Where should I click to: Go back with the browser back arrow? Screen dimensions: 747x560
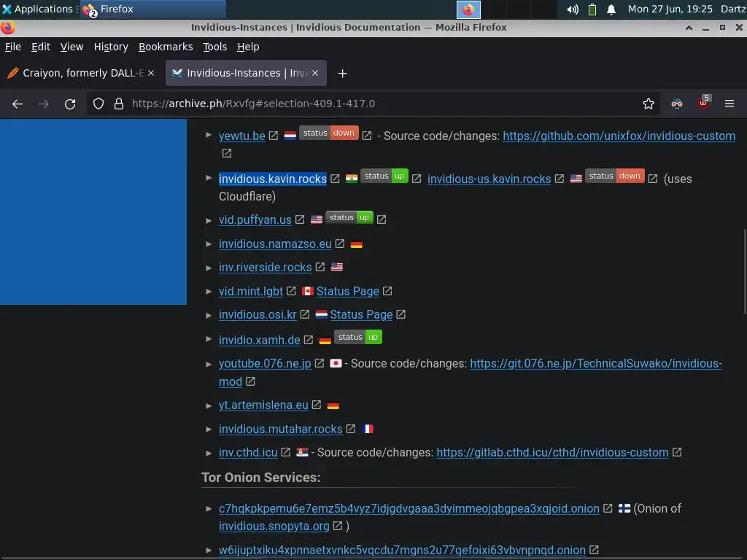coord(18,104)
